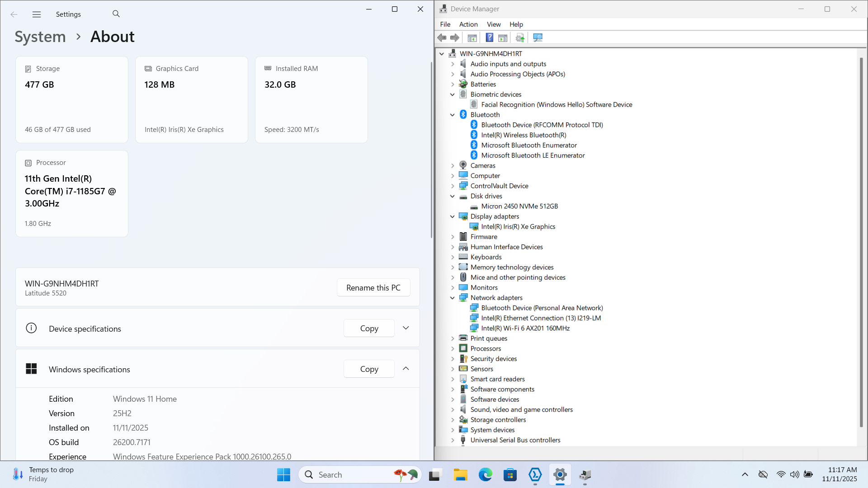Select Intel(R) Wi-Fi 6 AX201 160MHz device
868x488 pixels.
(525, 328)
